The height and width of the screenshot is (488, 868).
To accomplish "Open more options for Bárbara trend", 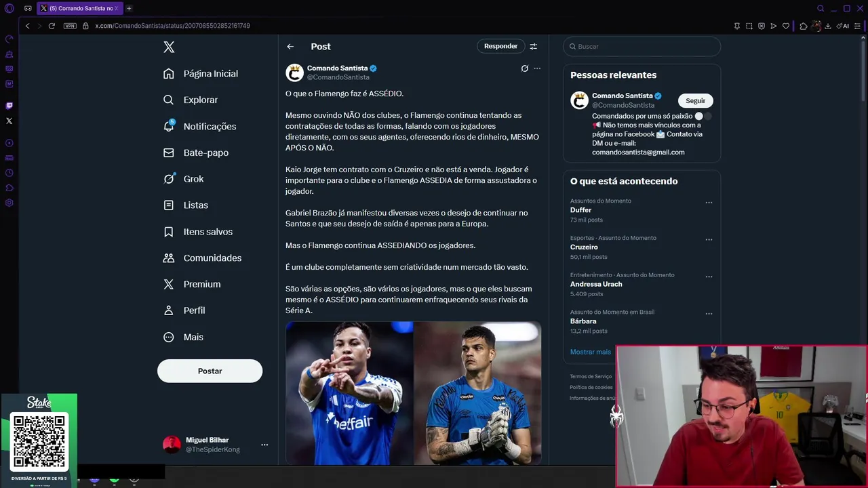I will click(709, 314).
